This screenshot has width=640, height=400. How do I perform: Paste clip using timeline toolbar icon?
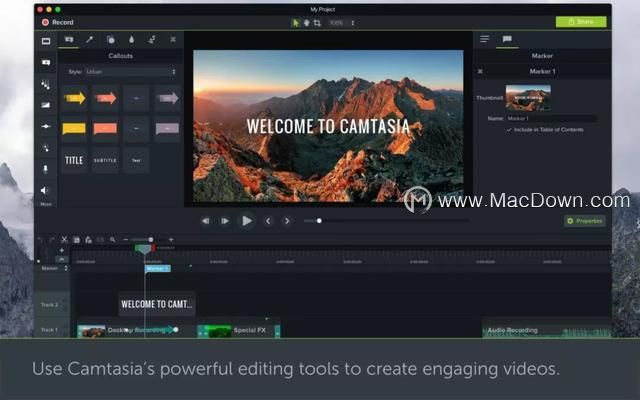click(x=88, y=240)
